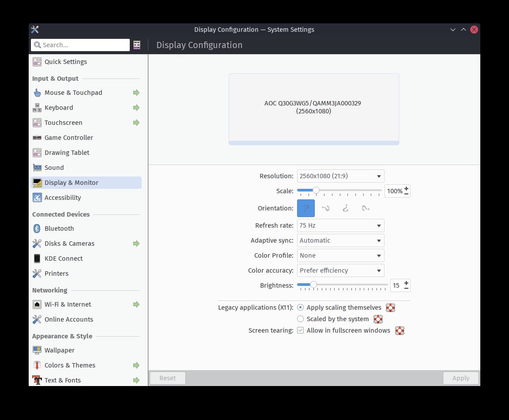
Task: Open the Resolution dropdown
Action: click(x=340, y=176)
